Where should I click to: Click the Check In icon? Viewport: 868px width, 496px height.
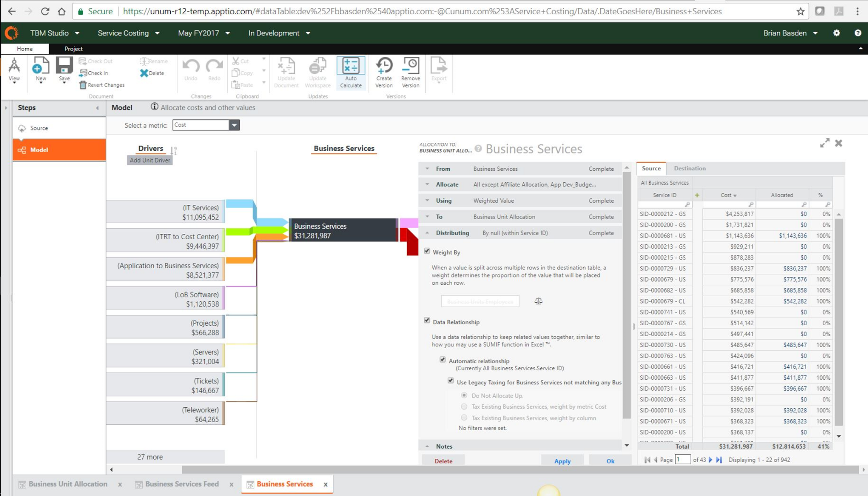[94, 73]
